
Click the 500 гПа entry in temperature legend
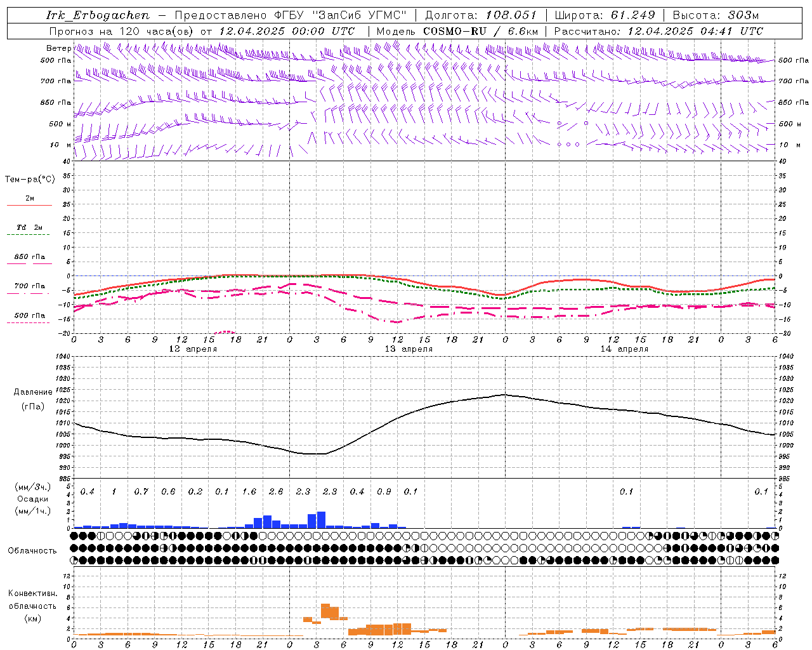[x=29, y=315]
